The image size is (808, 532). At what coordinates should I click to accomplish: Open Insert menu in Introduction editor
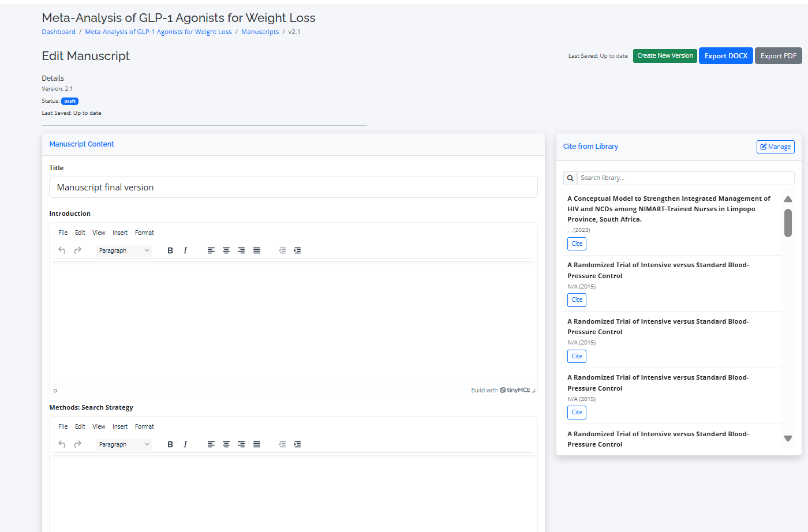[x=120, y=233]
